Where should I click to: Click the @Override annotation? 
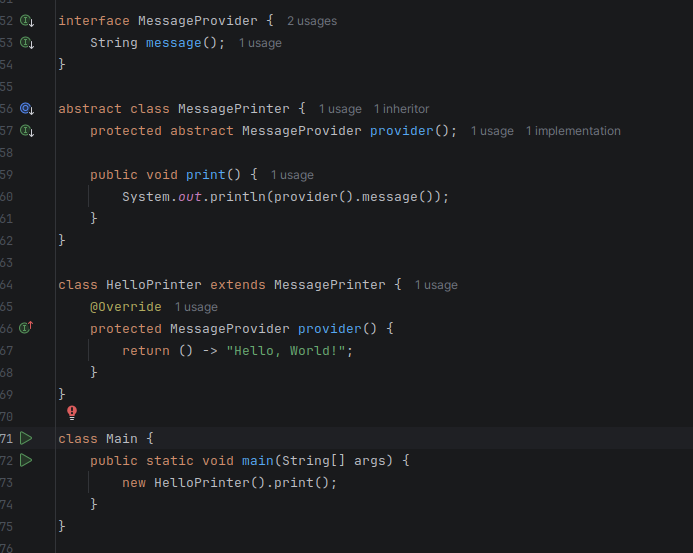click(x=126, y=307)
